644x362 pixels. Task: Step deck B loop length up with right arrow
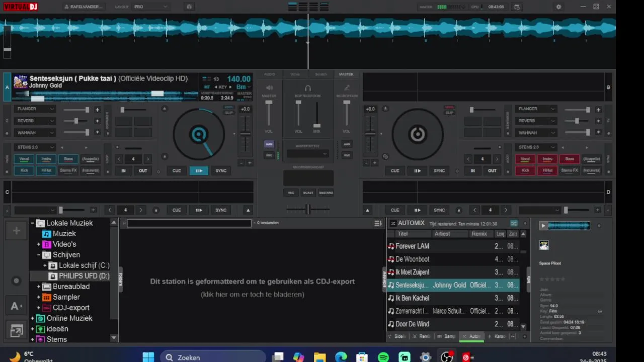(497, 159)
